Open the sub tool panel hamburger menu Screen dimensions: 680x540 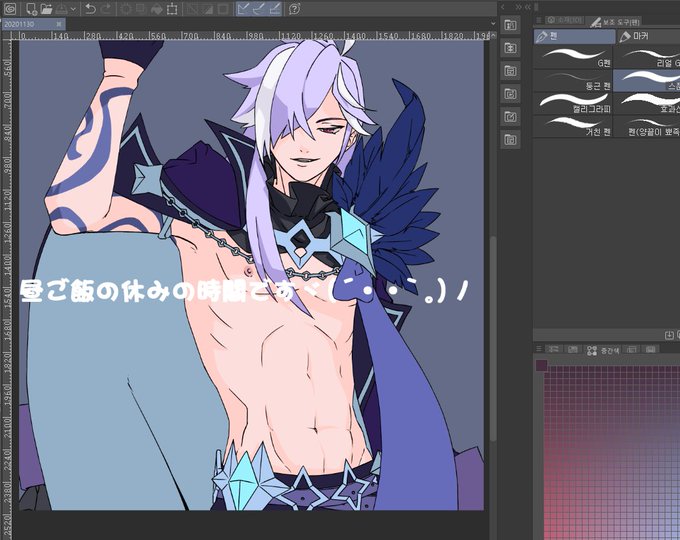tap(539, 20)
